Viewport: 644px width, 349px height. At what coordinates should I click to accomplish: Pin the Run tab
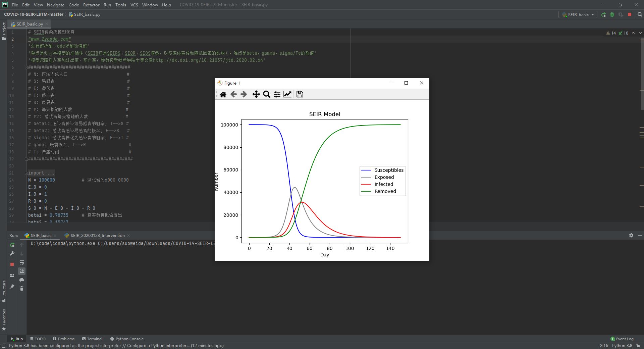tap(12, 287)
